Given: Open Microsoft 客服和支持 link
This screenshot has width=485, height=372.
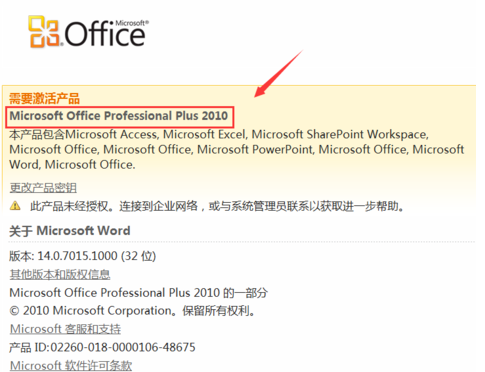Looking at the screenshot, I should click(x=65, y=329).
